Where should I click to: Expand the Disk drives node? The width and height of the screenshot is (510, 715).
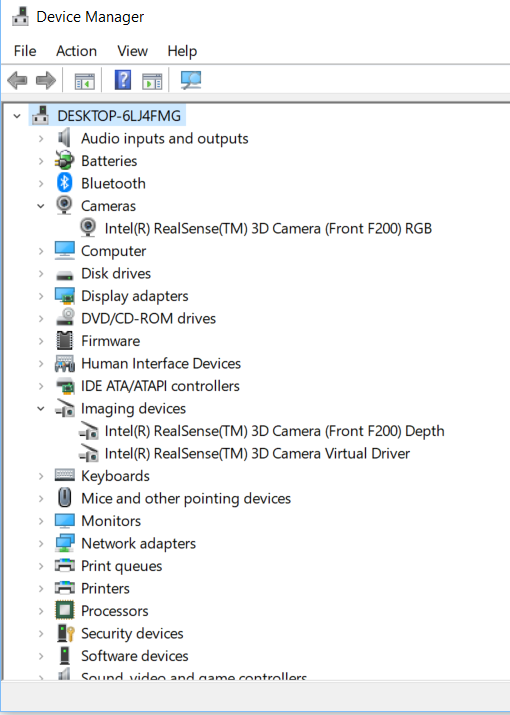coord(41,274)
